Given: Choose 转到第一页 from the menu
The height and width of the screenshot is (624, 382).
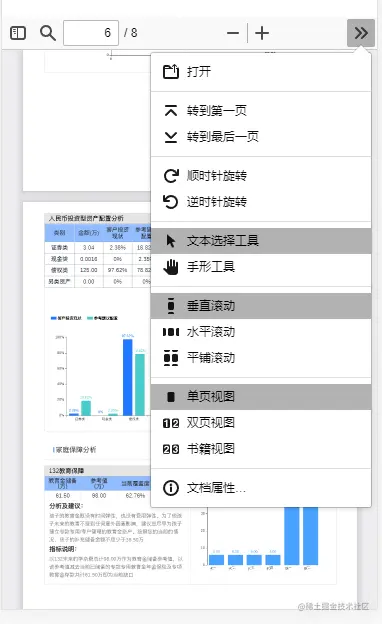Looking at the screenshot, I should [x=217, y=111].
